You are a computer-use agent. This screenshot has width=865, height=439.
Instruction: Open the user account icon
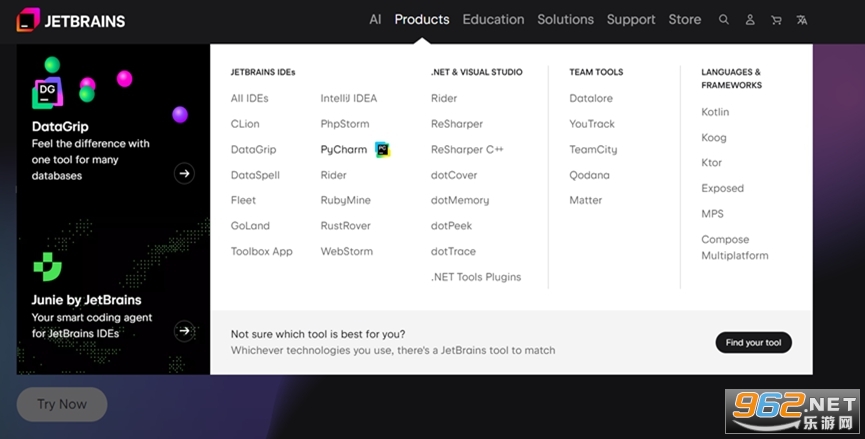750,20
